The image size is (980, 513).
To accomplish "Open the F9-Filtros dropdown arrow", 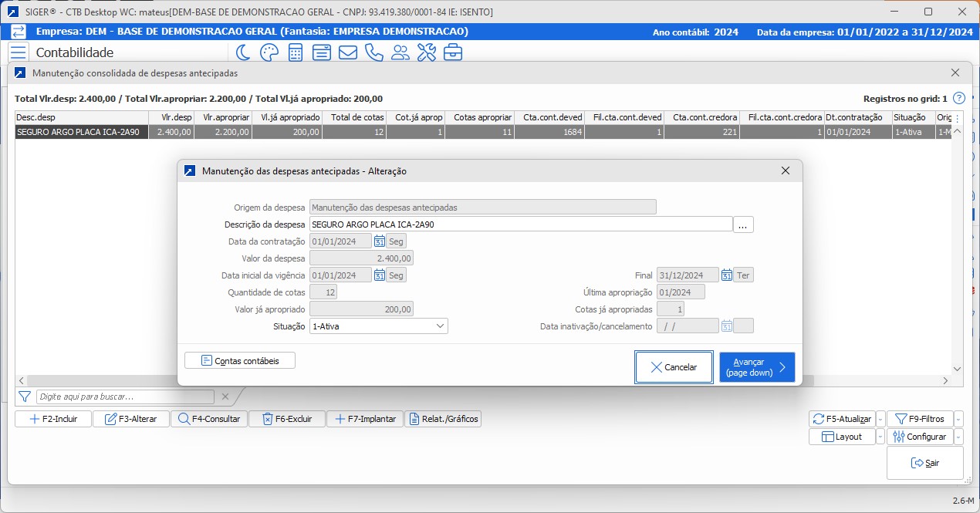I will [x=958, y=419].
